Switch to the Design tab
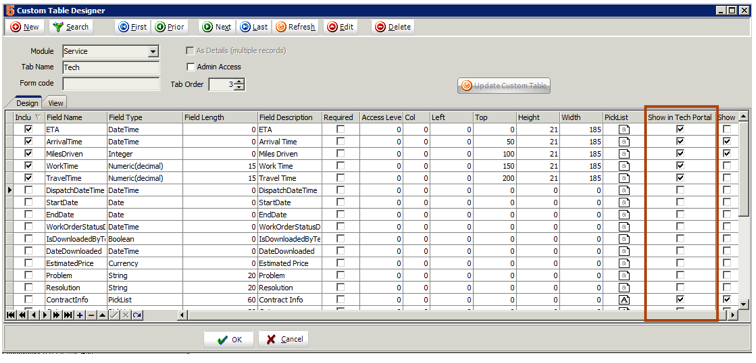 [x=27, y=103]
